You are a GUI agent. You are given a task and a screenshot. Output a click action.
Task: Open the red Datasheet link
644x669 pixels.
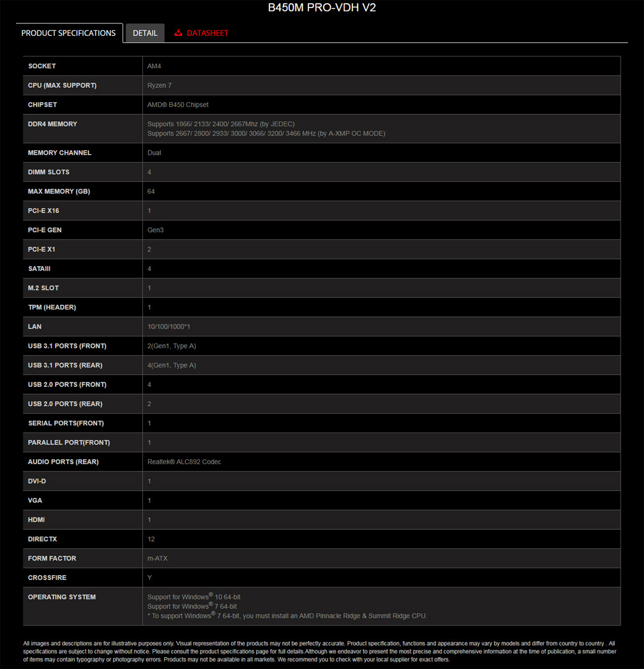click(207, 33)
